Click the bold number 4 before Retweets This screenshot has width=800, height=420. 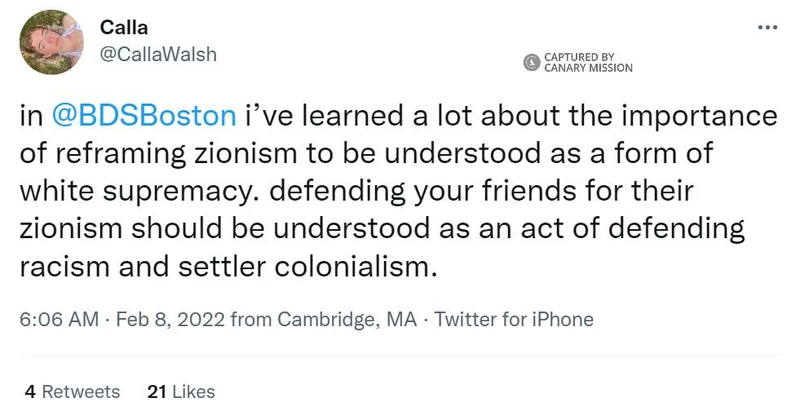click(31, 392)
